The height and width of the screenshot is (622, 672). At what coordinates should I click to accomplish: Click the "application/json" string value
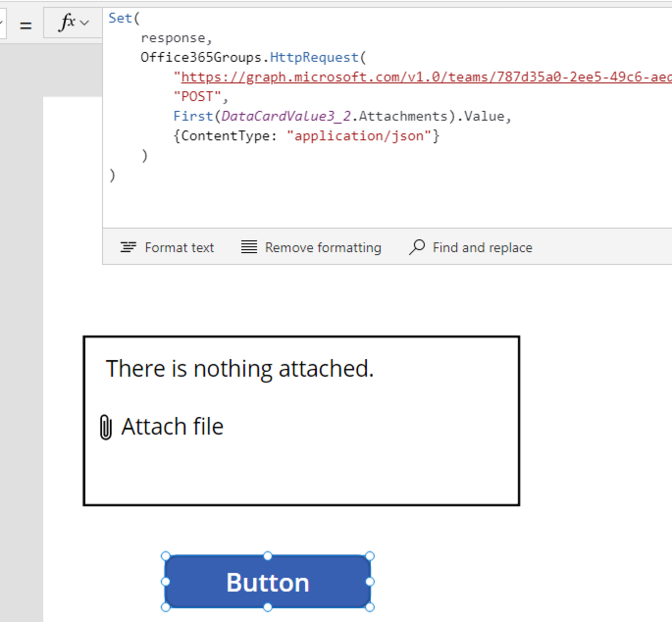tap(359, 136)
